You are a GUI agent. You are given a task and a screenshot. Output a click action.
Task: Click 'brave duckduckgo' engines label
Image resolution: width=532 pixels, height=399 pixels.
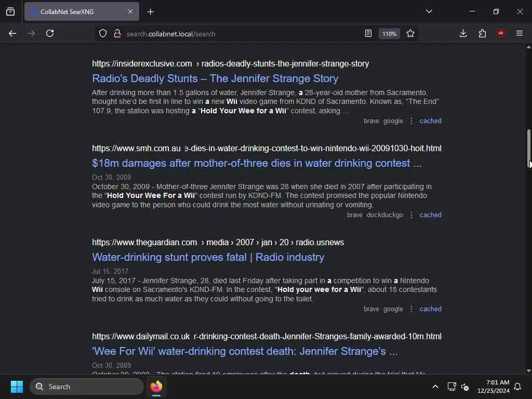375,215
